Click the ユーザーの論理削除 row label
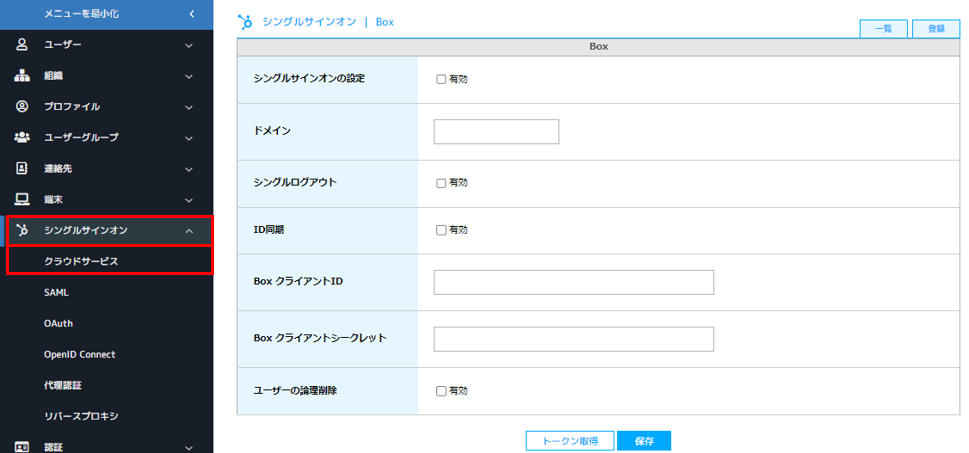969x453 pixels. [295, 391]
